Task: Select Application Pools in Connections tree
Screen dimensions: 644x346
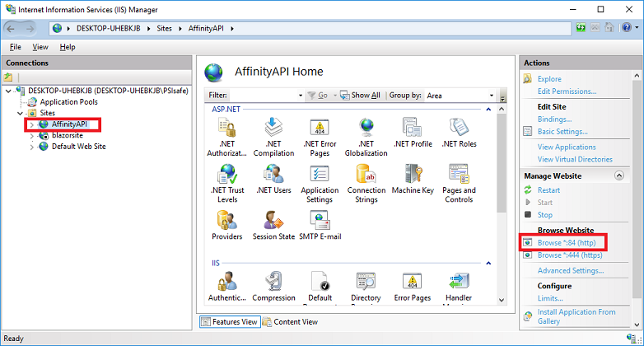Action: (x=68, y=102)
